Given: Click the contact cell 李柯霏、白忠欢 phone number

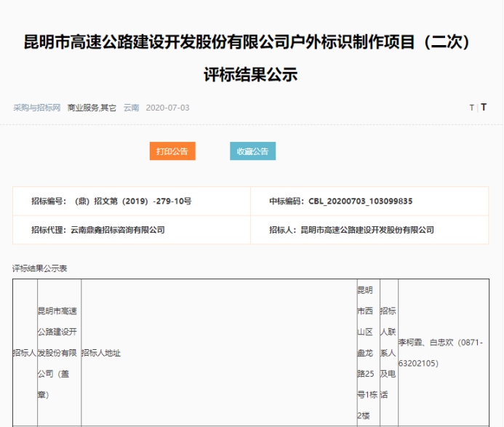Looking at the screenshot, I should (440, 353).
